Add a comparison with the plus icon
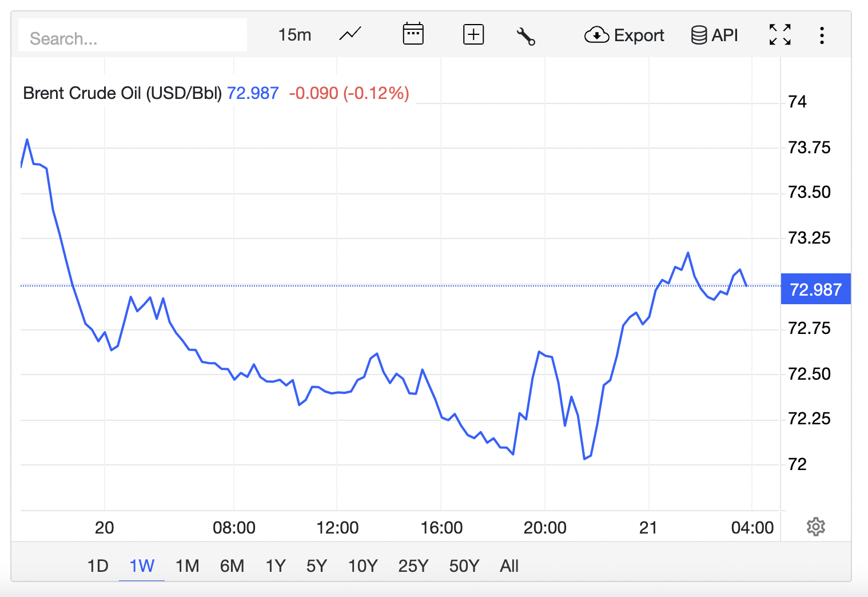Screen dimensions: 868x597 click(473, 34)
